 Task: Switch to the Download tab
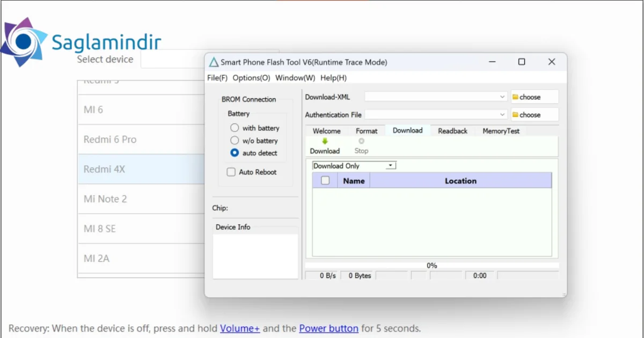[408, 130]
